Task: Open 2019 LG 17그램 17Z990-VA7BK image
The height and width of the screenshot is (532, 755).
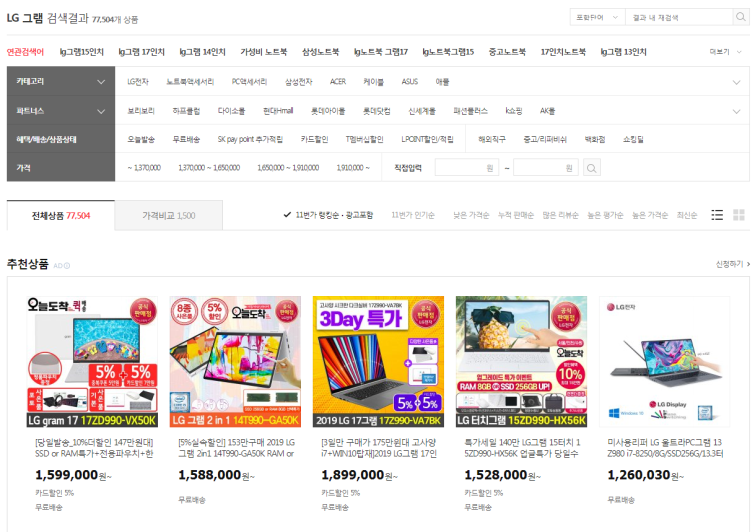Action: tap(378, 362)
